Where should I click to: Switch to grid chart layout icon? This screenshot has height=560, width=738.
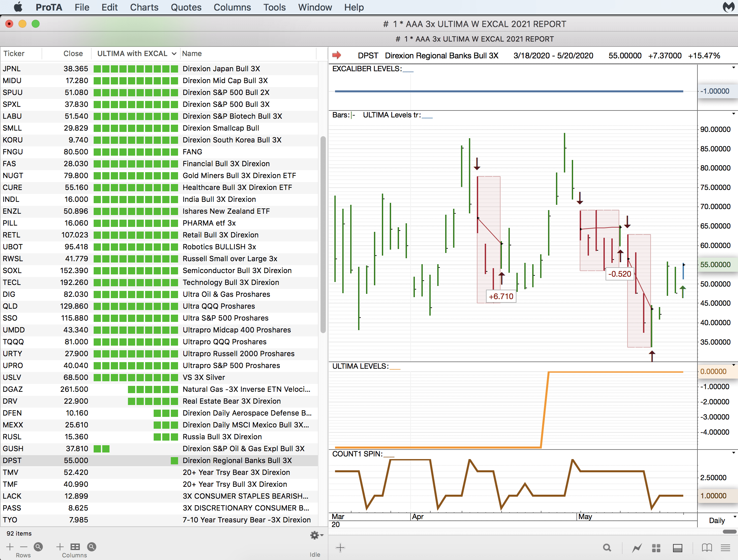click(656, 548)
